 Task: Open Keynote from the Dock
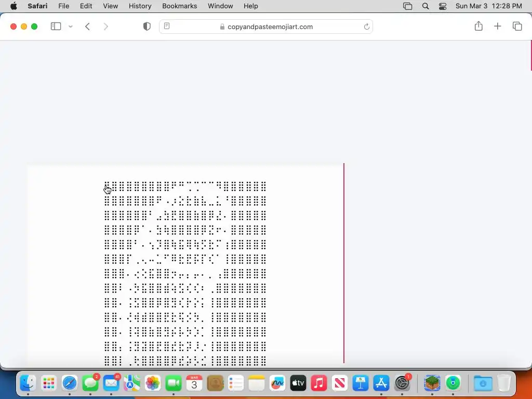[361, 383]
